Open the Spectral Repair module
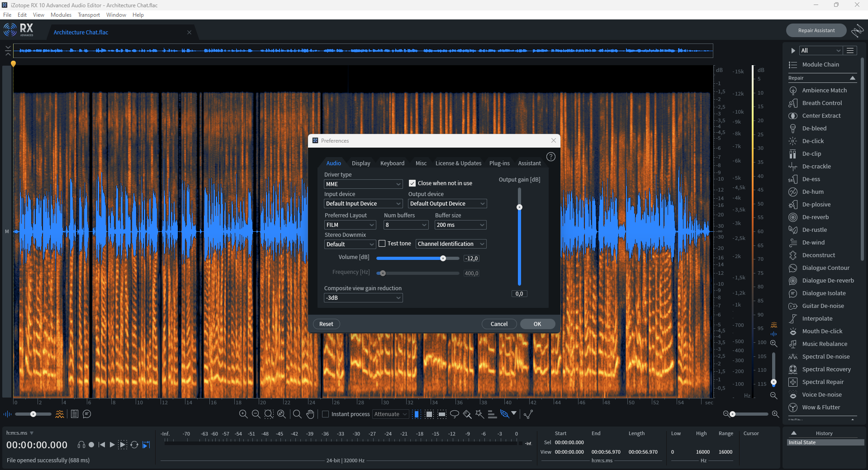 (x=823, y=382)
